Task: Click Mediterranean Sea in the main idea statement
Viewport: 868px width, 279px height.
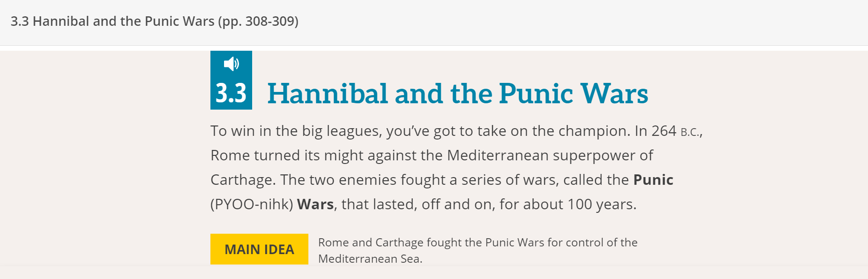Action: 370,259
